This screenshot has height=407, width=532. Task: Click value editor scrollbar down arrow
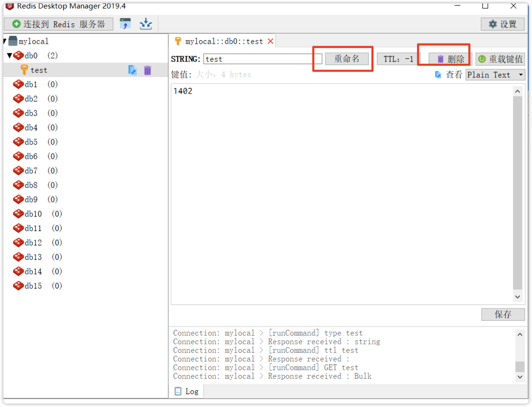coord(518,297)
